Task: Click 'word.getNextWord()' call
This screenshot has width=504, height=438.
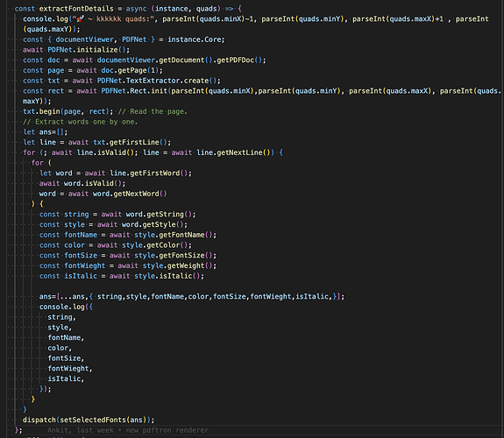Action: [x=130, y=194]
